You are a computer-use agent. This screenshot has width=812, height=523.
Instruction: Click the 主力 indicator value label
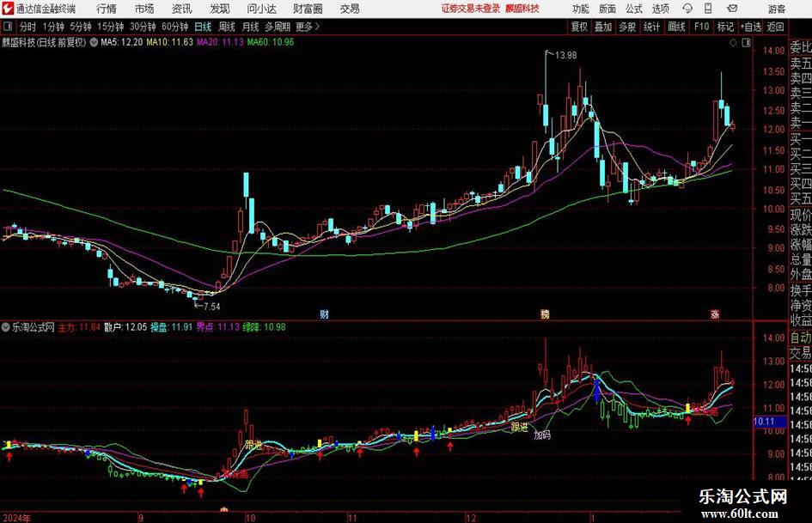(x=79, y=327)
